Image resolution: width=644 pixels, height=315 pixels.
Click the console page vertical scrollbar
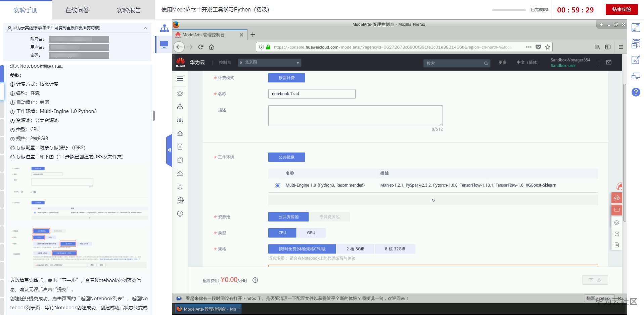(625, 152)
